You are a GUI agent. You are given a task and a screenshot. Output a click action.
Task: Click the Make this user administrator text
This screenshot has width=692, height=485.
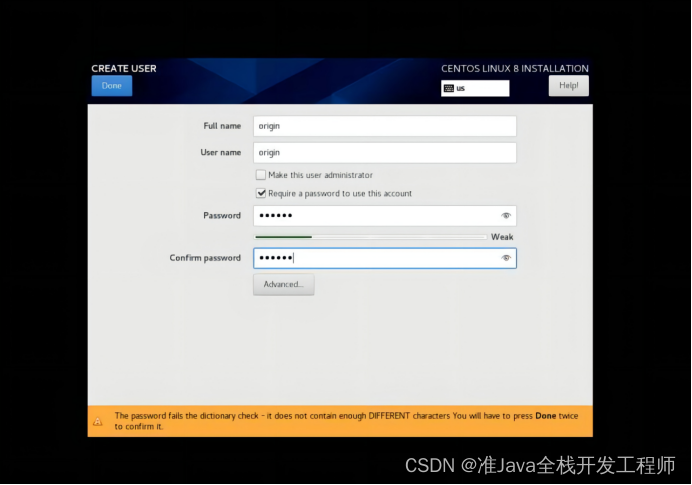pyautogui.click(x=320, y=175)
